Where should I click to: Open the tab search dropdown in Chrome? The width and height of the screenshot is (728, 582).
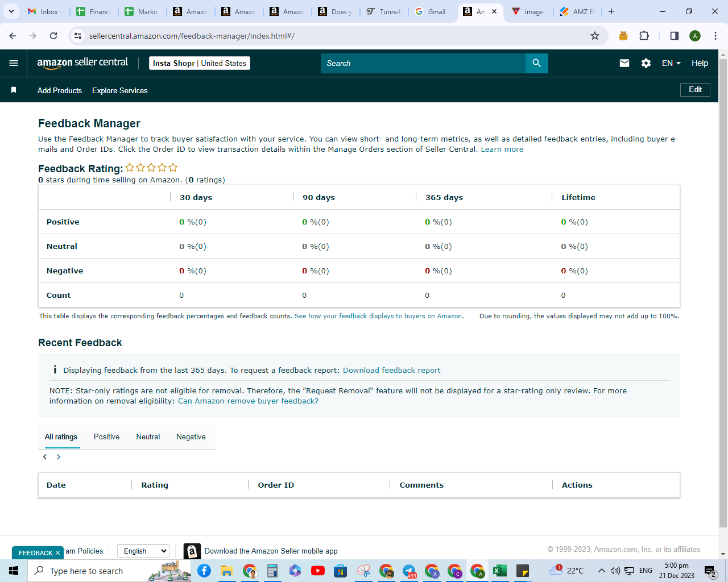pos(11,11)
